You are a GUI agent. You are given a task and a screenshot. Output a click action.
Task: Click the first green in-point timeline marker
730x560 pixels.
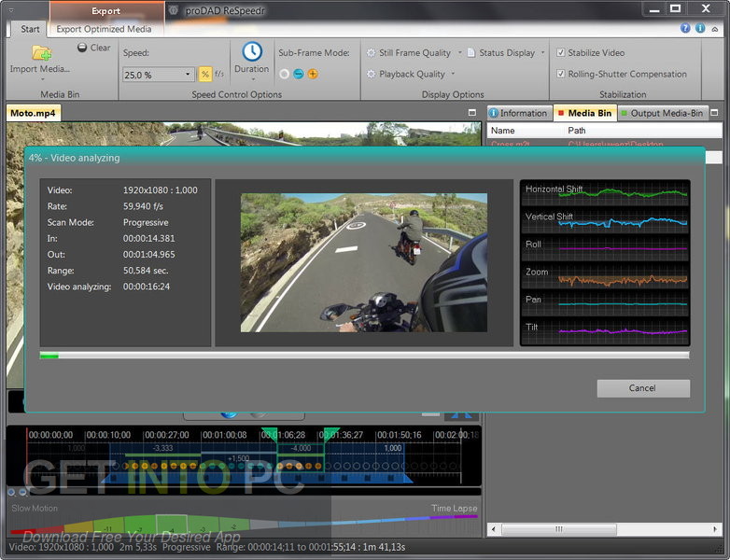click(x=270, y=434)
